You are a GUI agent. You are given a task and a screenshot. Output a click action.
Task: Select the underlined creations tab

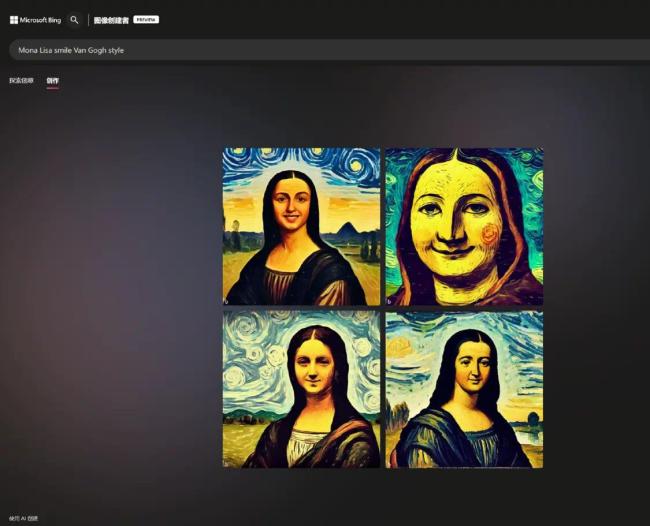point(53,81)
